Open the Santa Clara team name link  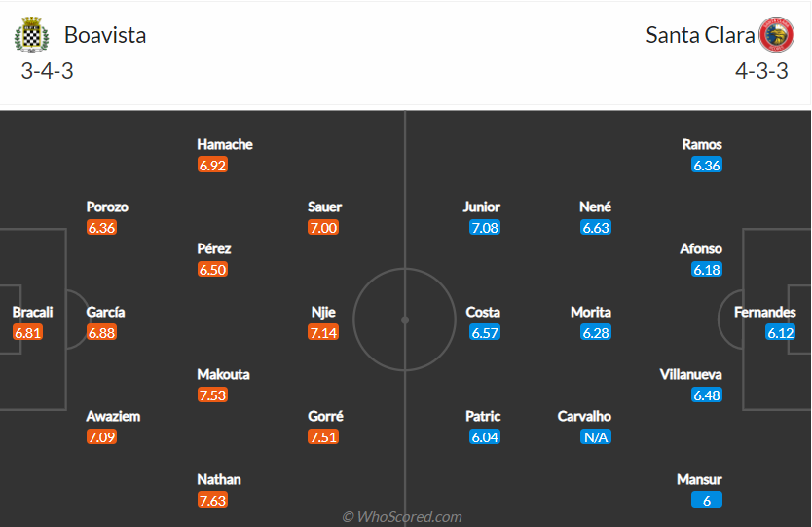click(x=700, y=35)
